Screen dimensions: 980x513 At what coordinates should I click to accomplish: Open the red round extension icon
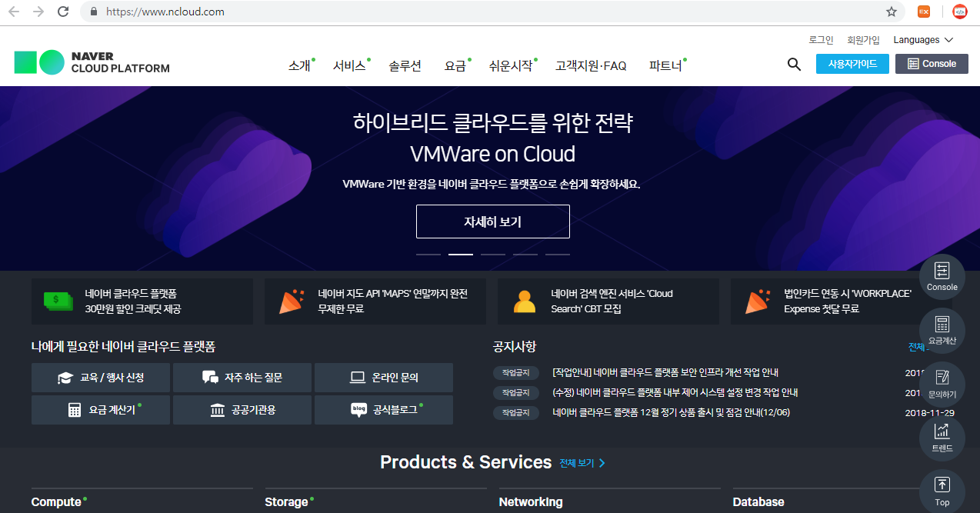click(959, 12)
